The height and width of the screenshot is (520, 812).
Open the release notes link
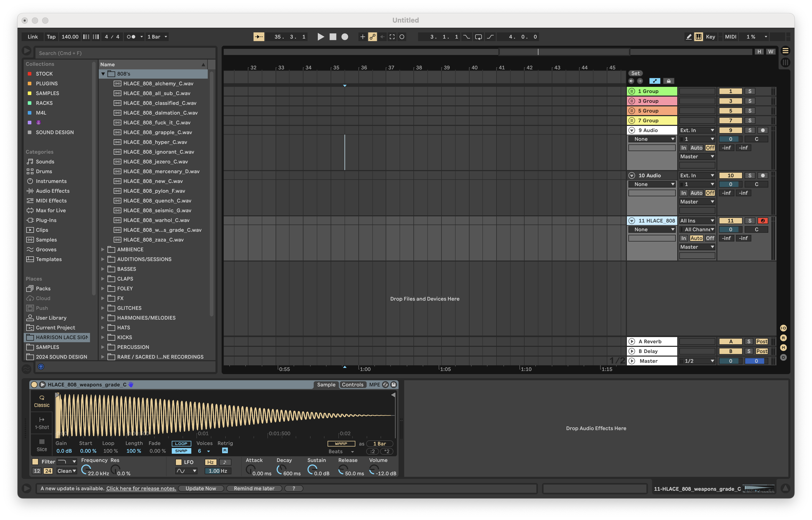(x=141, y=488)
